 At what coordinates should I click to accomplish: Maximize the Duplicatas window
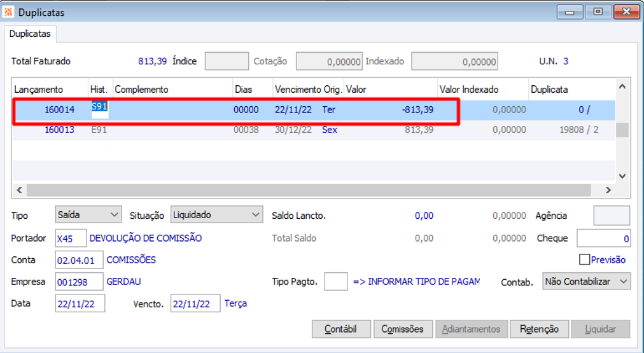coord(598,12)
